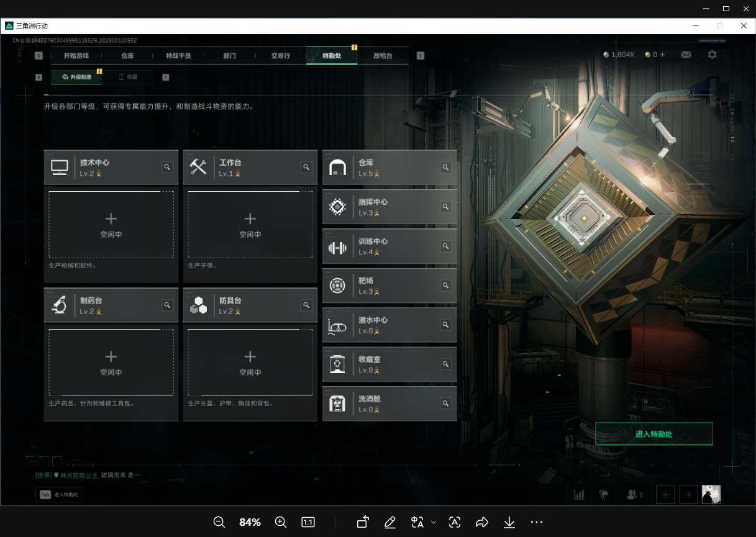Open the 部门 tab
This screenshot has height=537, width=756.
229,55
